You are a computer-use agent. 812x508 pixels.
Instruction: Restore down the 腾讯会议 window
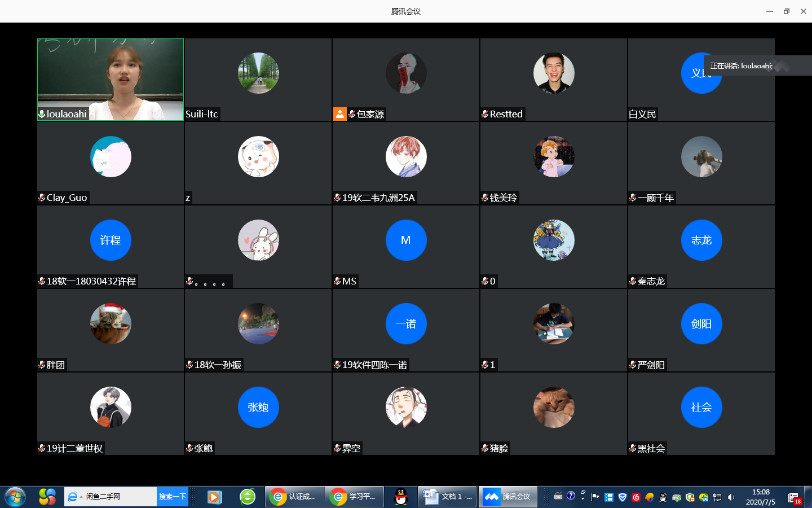point(786,11)
